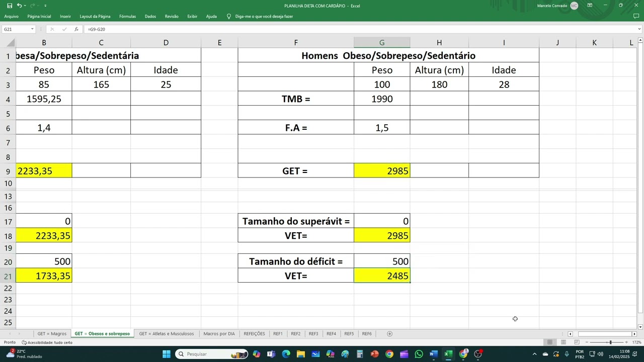Switch to the Página Inicial ribbon tab

[39, 17]
